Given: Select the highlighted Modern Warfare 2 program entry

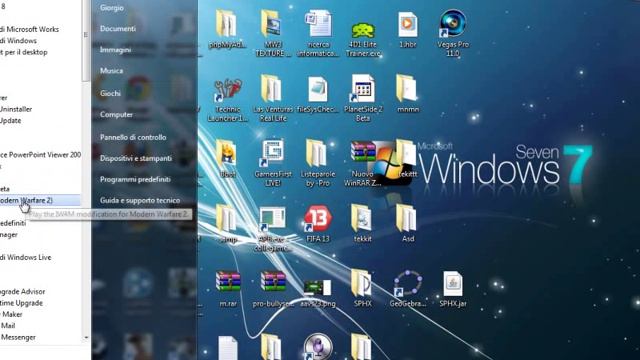Looking at the screenshot, I should (x=40, y=200).
